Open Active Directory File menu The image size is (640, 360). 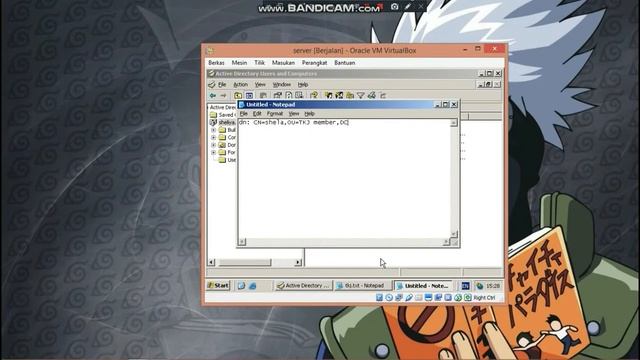pos(222,84)
